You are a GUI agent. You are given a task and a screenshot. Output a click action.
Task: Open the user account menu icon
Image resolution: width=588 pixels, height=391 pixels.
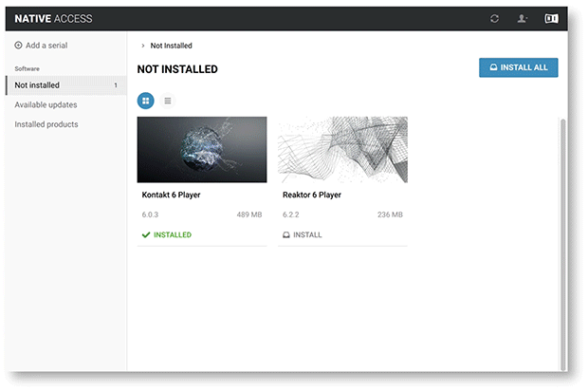[523, 19]
